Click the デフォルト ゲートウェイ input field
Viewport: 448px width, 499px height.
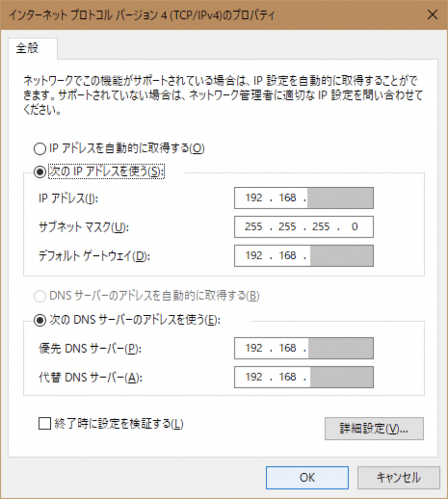[x=304, y=256]
